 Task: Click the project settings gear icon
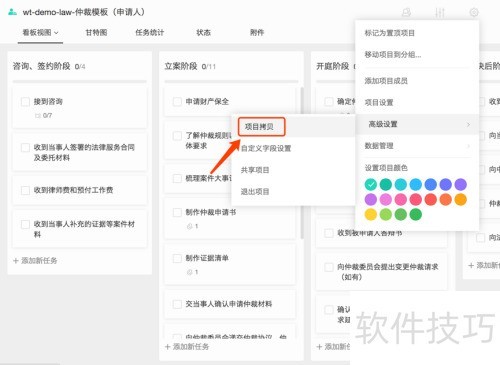(474, 12)
